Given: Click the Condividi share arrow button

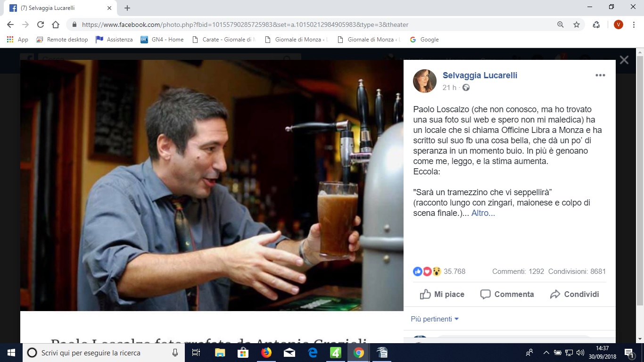Looking at the screenshot, I should point(574,294).
